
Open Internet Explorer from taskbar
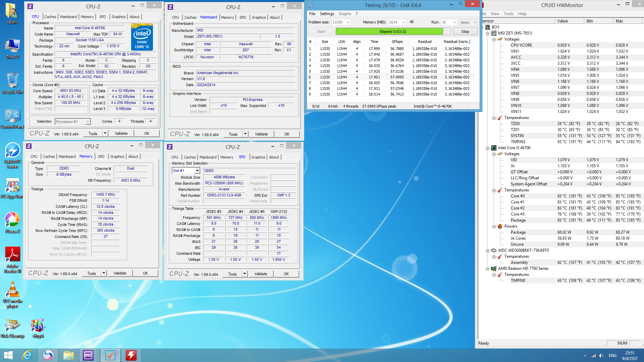(x=27, y=355)
